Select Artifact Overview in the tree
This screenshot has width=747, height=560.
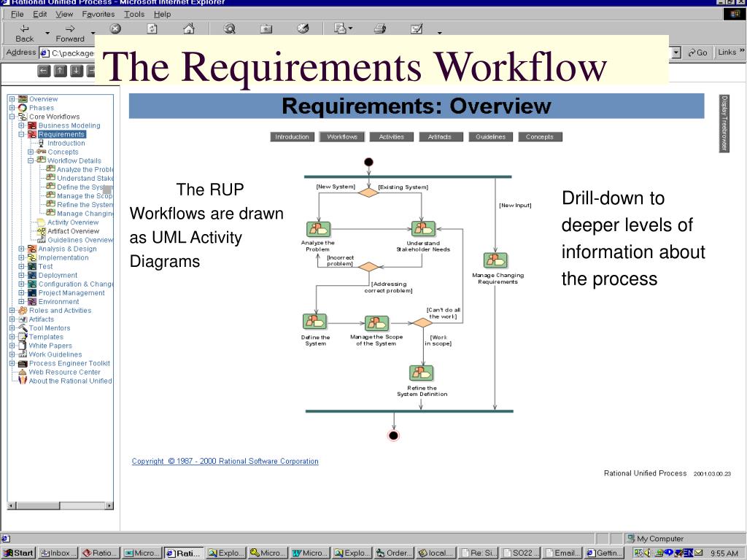pyautogui.click(x=73, y=231)
